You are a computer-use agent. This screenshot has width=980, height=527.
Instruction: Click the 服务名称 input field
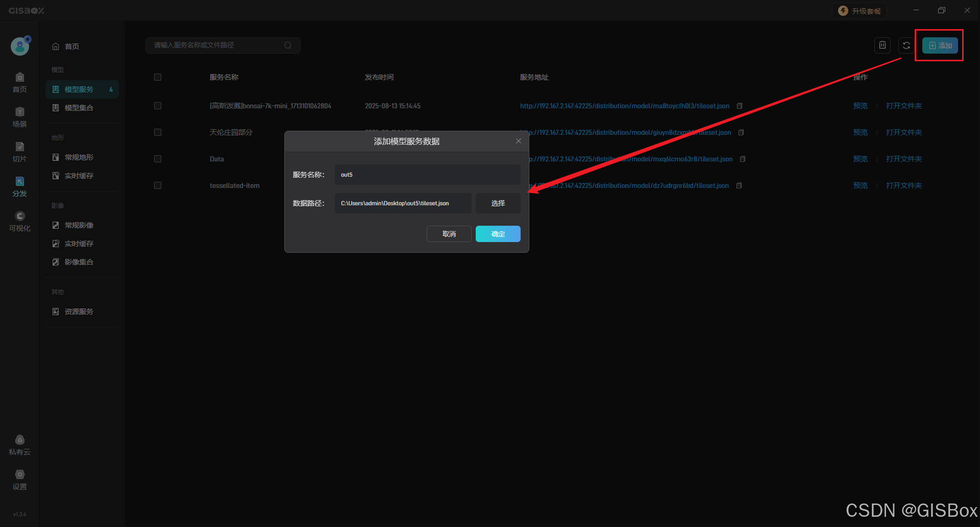click(428, 175)
